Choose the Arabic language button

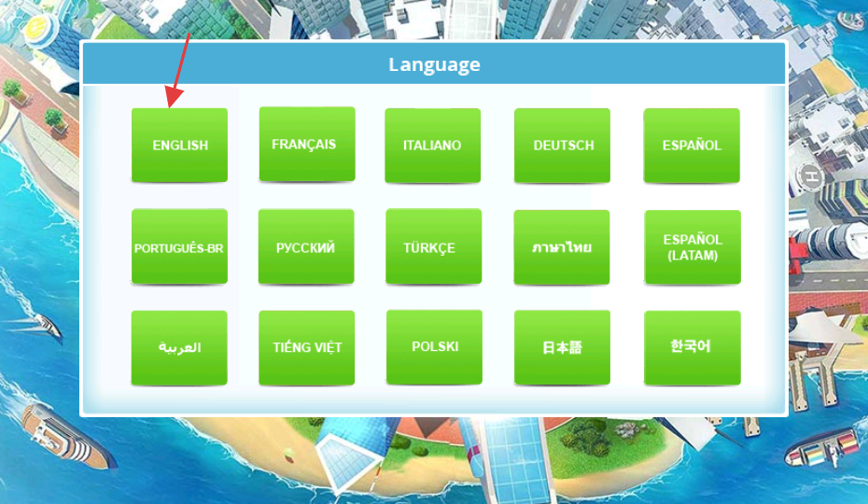coord(179,348)
